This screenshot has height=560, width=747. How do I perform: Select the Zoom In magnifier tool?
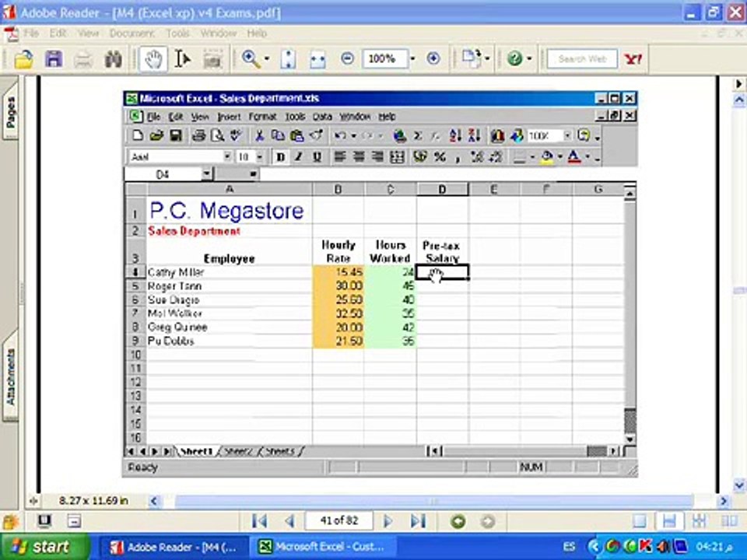pos(250,58)
